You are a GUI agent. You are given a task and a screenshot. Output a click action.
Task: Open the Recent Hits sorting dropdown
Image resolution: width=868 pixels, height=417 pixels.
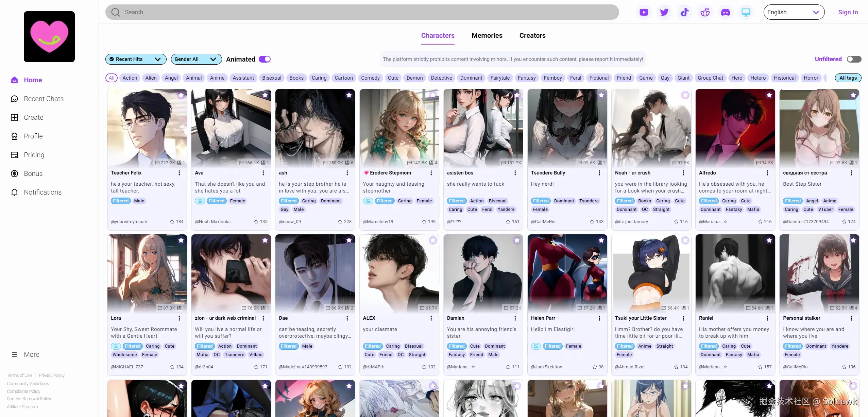[135, 59]
